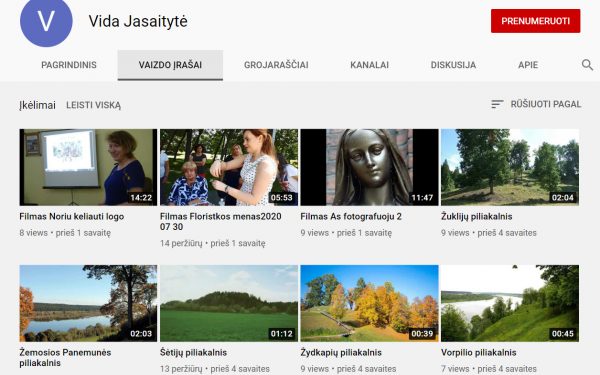Open the Filmas Noriu keliauti logo video title
Viewport: 600px width, 375px height.
(72, 217)
